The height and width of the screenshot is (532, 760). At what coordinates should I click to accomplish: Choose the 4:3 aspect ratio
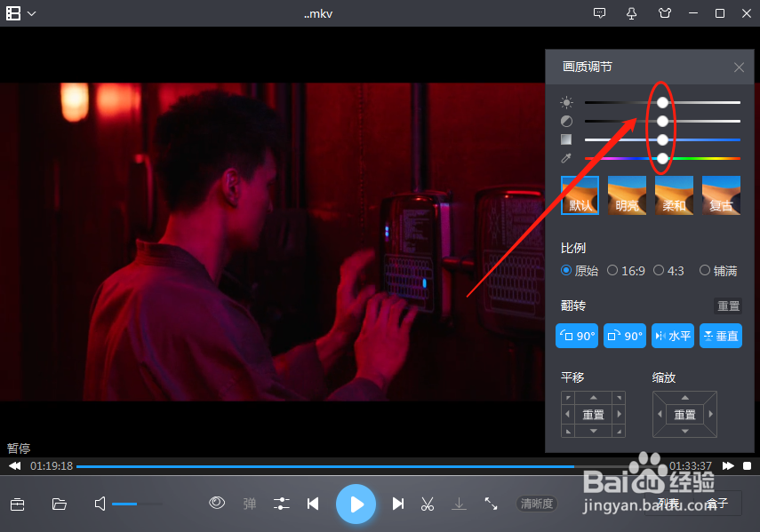pos(668,271)
